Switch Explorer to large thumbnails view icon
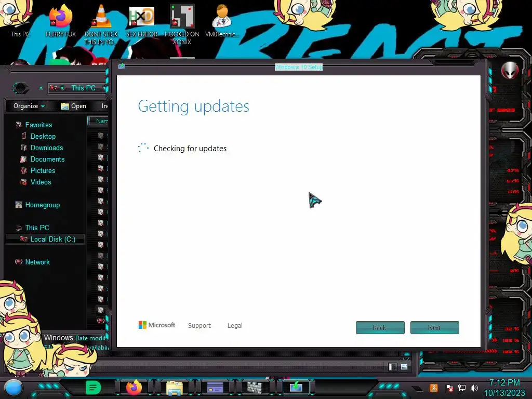This screenshot has width=532, height=399. (404, 367)
